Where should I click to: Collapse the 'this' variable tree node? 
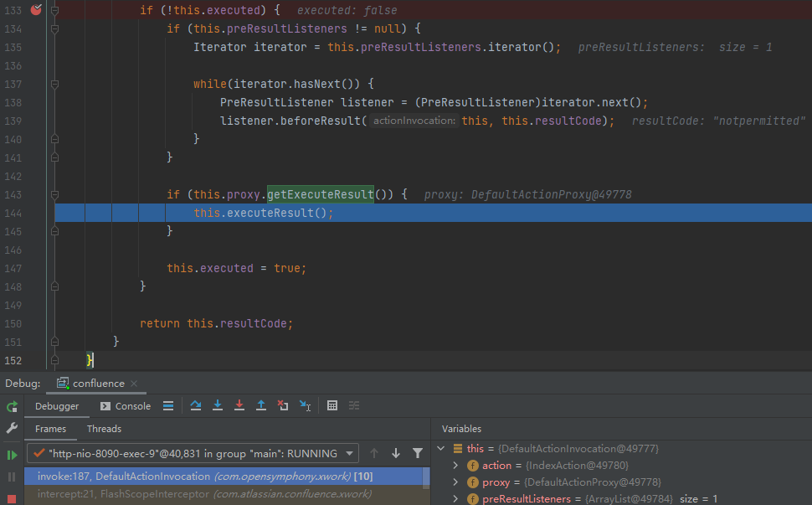(x=441, y=448)
